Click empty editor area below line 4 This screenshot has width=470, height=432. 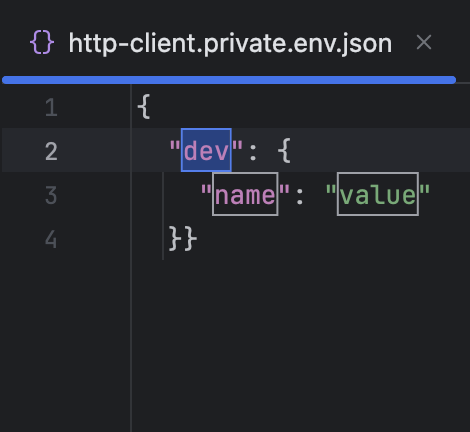point(300,343)
